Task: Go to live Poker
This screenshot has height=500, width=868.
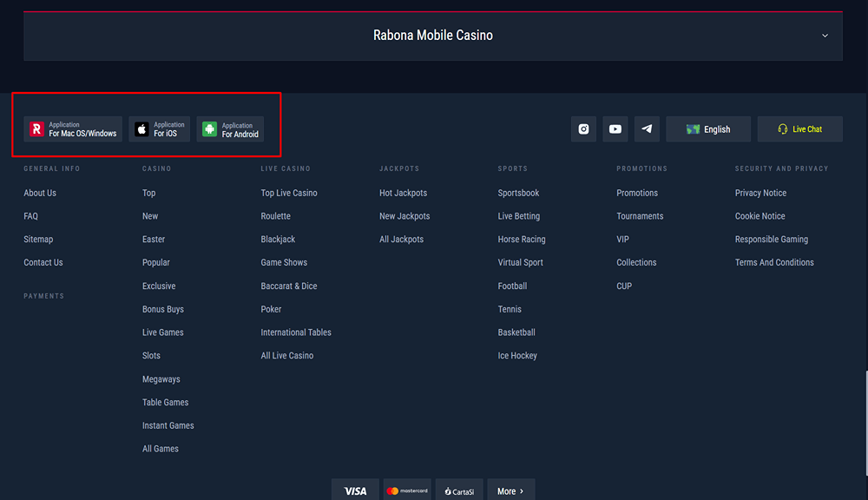Action: (271, 309)
